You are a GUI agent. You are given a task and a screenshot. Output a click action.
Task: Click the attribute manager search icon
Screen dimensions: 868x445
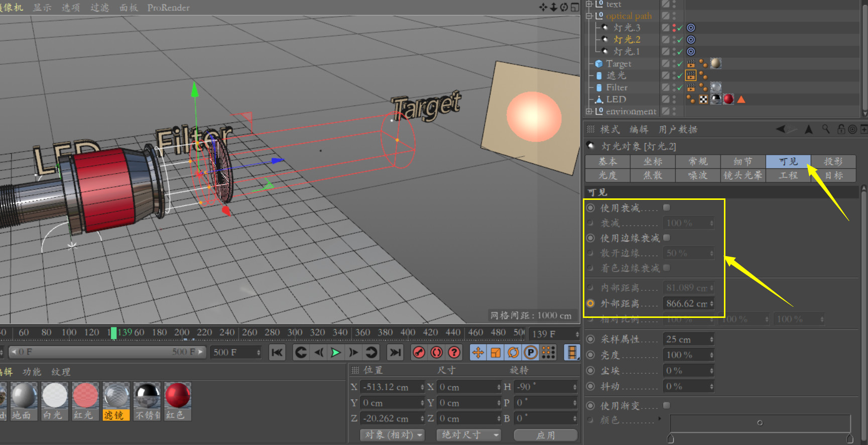[x=826, y=129]
